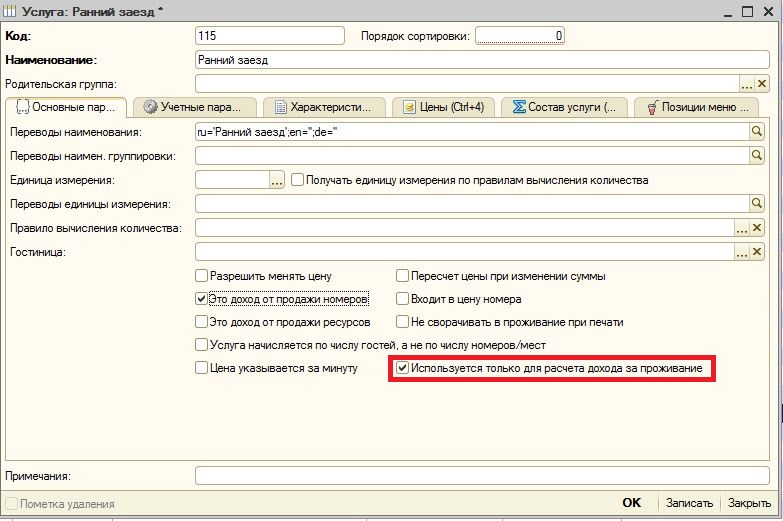The height and width of the screenshot is (521, 783).
Task: Click the OK button
Action: click(x=631, y=503)
